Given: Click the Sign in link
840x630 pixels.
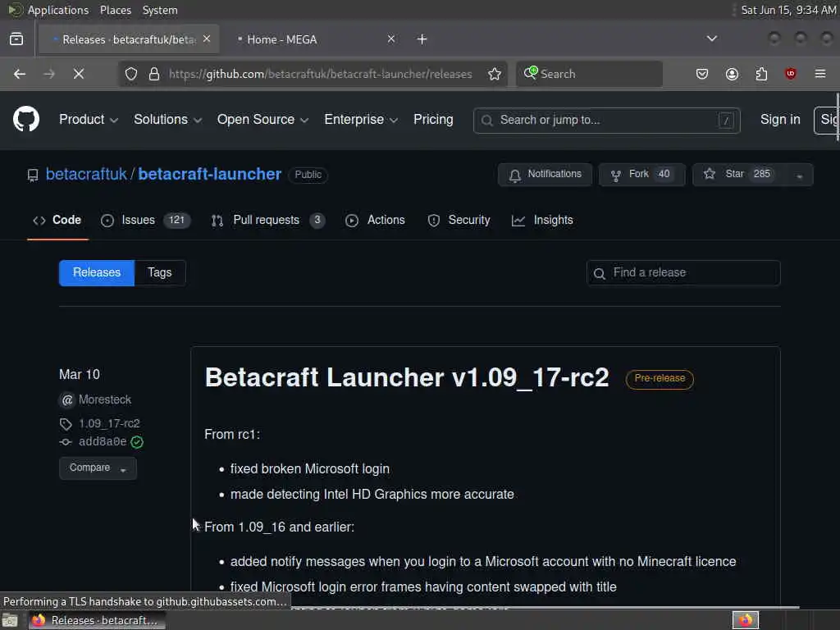Looking at the screenshot, I should point(780,120).
